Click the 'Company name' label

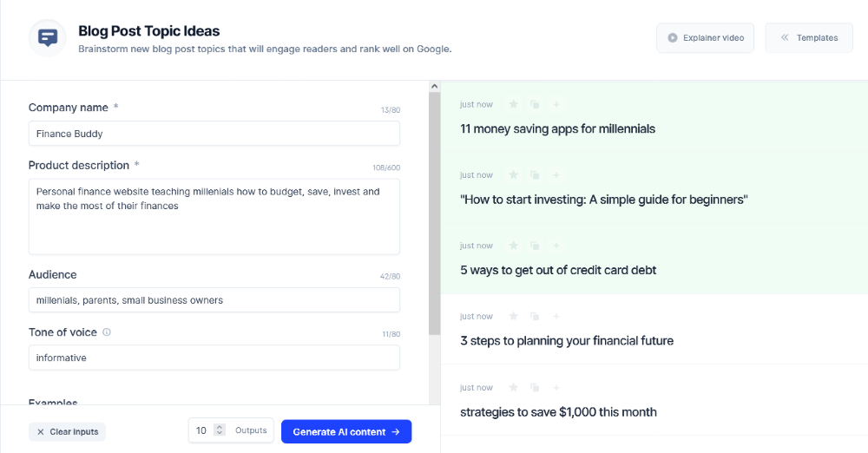[x=68, y=108]
